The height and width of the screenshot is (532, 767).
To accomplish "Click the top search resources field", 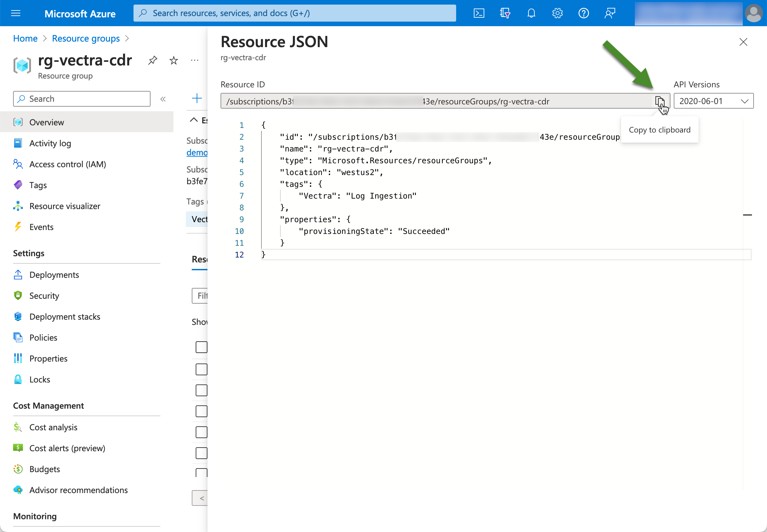I will point(294,13).
